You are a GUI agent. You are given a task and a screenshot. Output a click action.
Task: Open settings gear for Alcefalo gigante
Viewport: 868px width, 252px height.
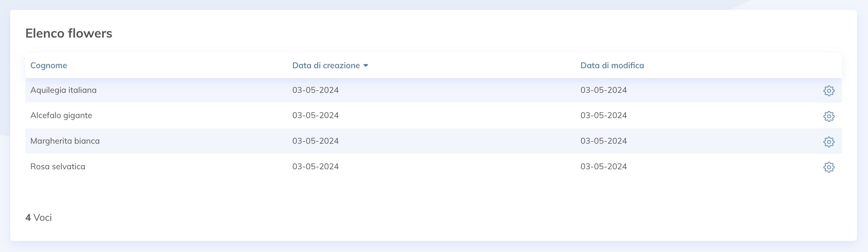[829, 116]
